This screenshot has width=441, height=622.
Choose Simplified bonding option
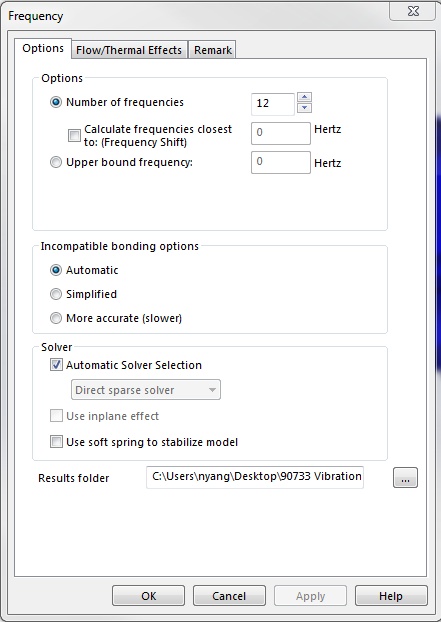click(56, 294)
